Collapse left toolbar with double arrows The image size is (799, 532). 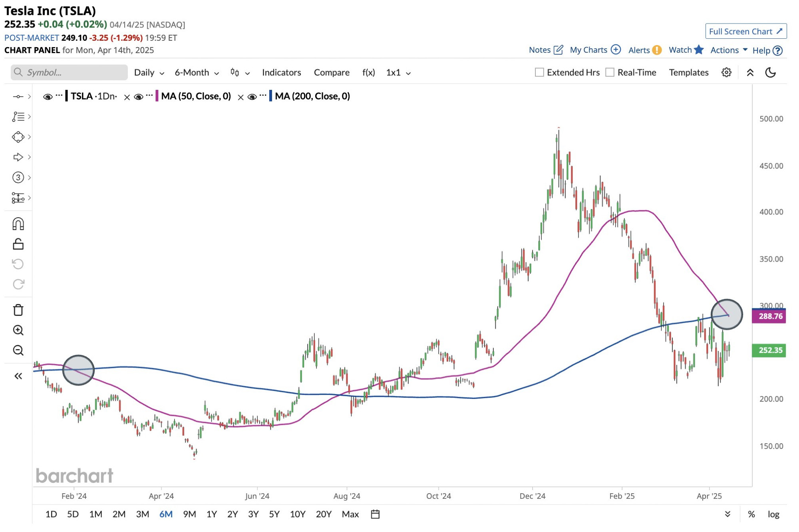tap(18, 376)
